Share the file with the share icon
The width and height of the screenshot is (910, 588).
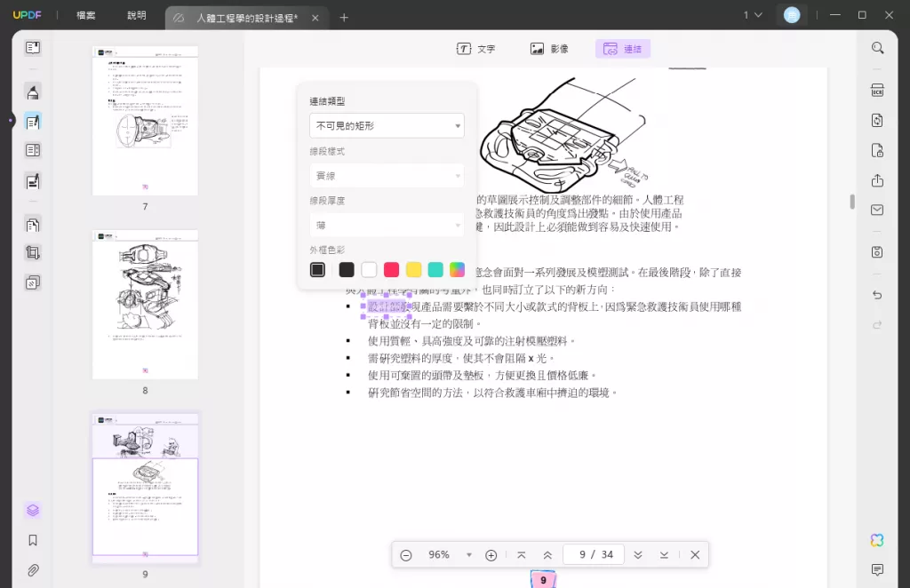[877, 180]
